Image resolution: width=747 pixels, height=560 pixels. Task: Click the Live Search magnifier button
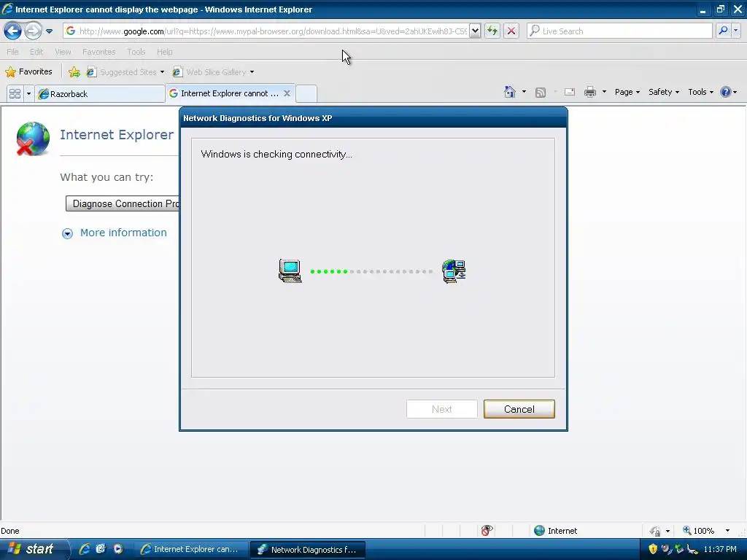pyautogui.click(x=723, y=31)
